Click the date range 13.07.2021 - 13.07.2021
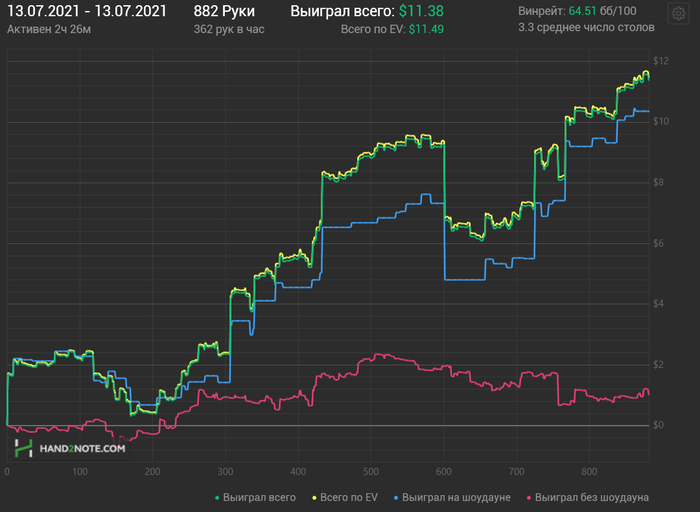700x512 pixels. (87, 11)
